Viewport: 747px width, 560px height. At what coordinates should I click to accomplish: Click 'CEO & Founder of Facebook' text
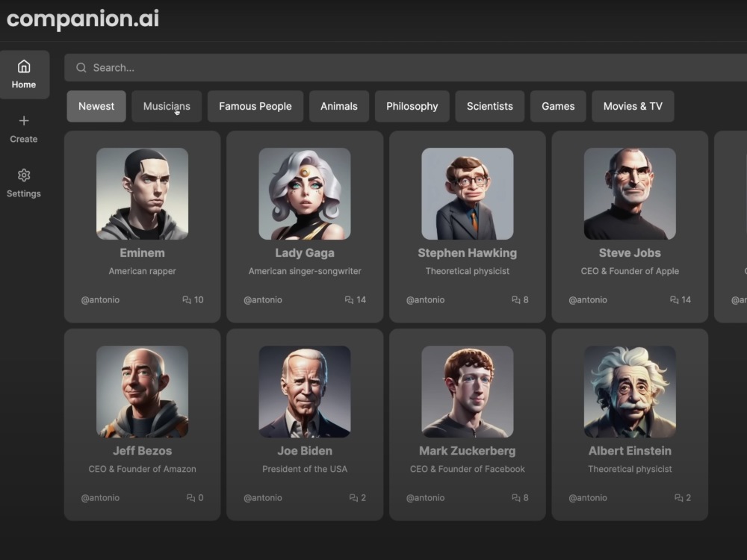click(468, 469)
